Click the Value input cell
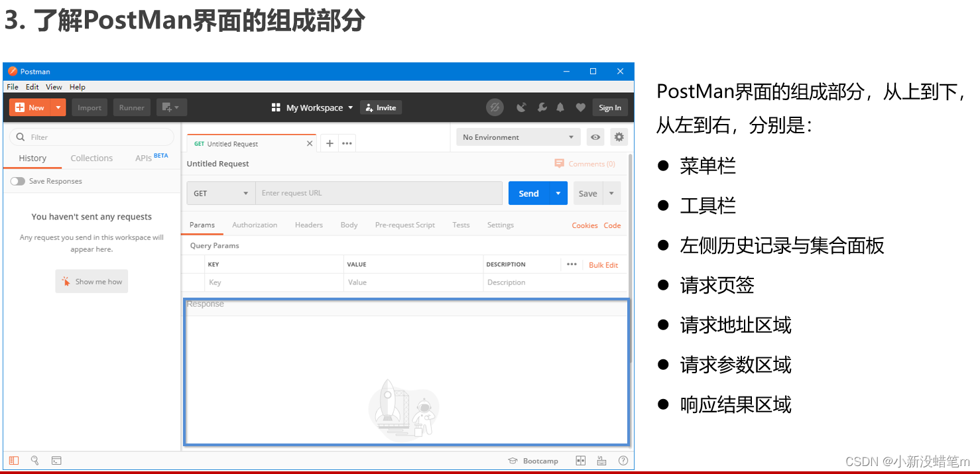980x474 pixels. (414, 282)
